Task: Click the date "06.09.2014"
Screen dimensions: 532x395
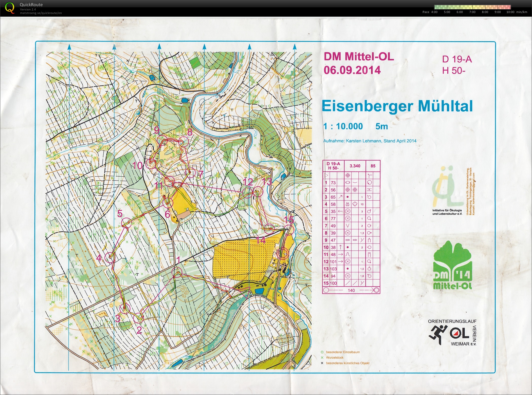Action: click(x=352, y=70)
